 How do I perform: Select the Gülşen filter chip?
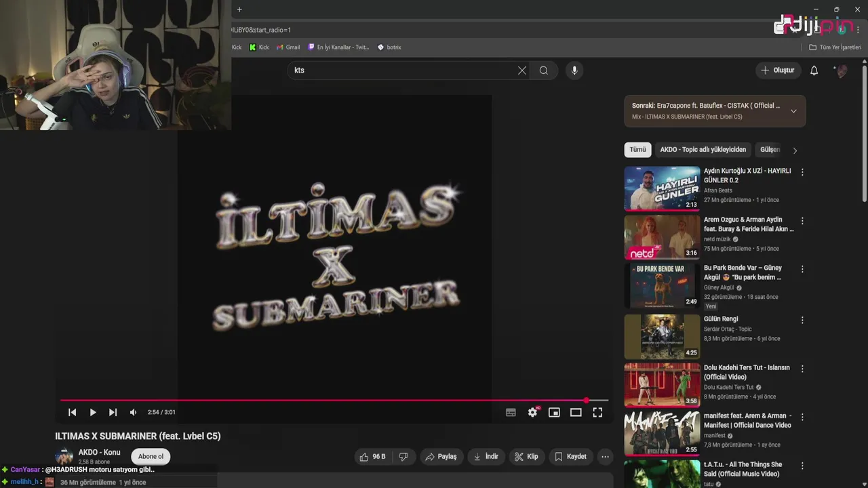[x=770, y=150]
